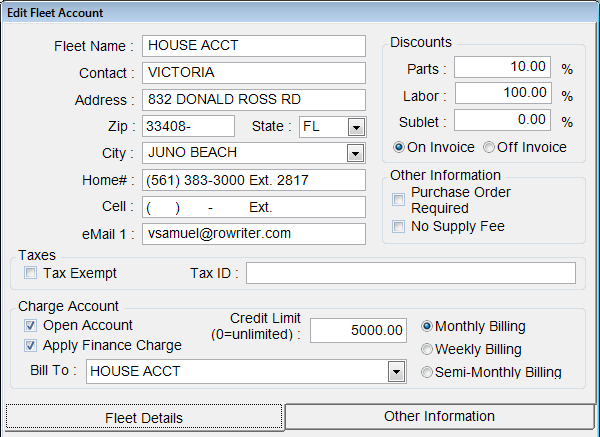Uncheck the Open Account checkbox

[31, 326]
